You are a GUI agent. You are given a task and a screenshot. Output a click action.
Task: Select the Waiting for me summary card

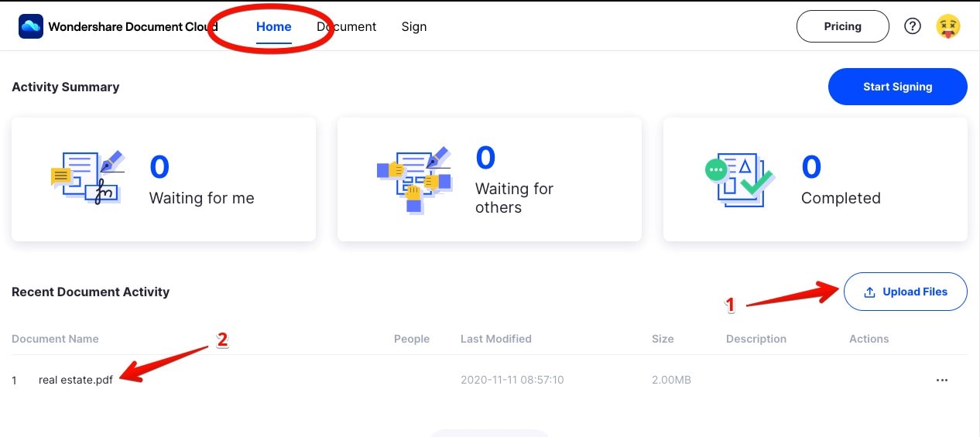click(163, 179)
